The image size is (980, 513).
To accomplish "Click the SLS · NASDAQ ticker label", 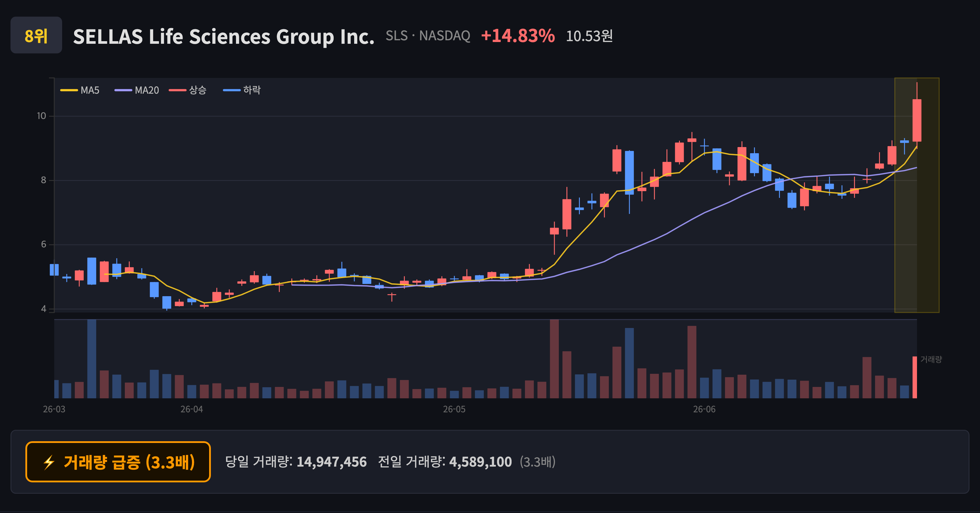I will pos(428,36).
